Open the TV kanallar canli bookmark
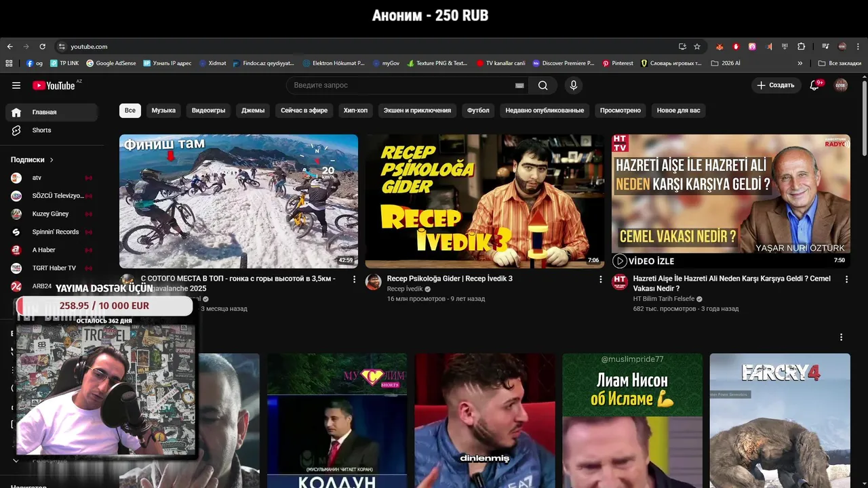The image size is (868, 488). (500, 63)
